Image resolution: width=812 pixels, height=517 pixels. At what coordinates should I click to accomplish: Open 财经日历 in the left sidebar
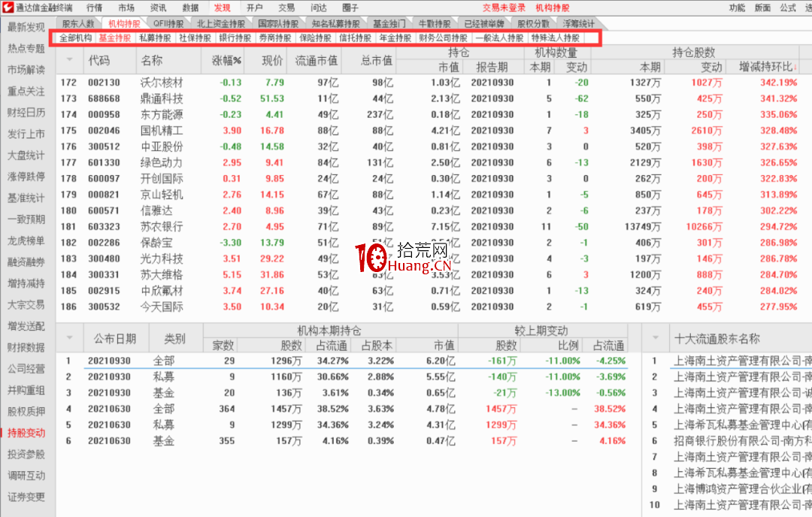pyautogui.click(x=26, y=112)
